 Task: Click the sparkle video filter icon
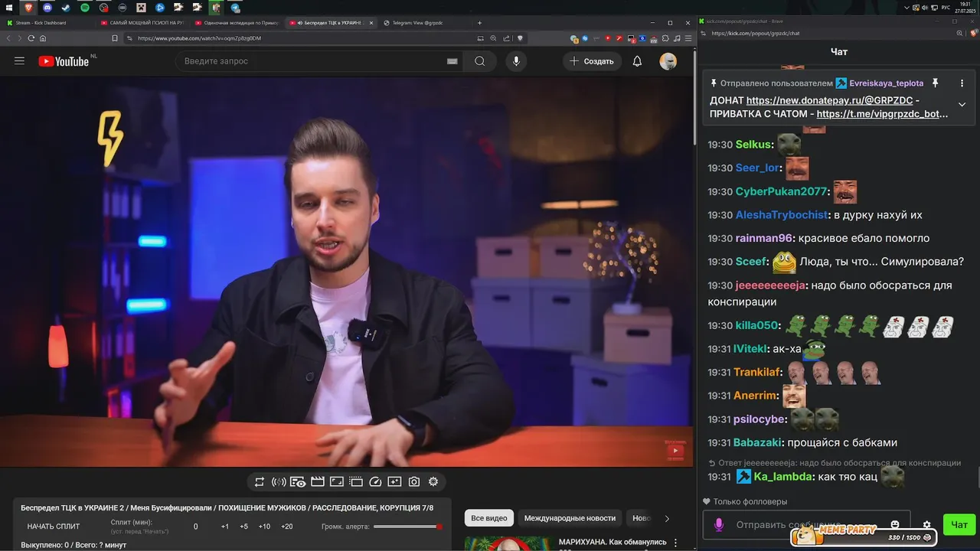click(x=394, y=481)
